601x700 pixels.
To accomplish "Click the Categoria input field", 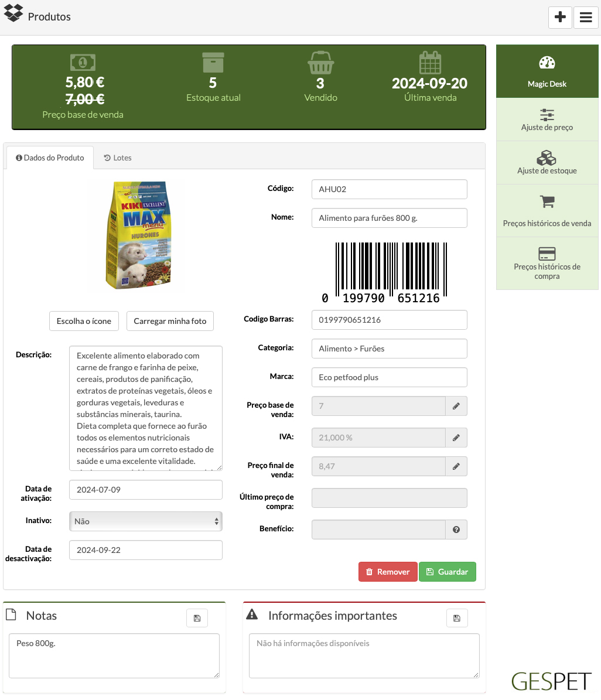I will pos(390,349).
